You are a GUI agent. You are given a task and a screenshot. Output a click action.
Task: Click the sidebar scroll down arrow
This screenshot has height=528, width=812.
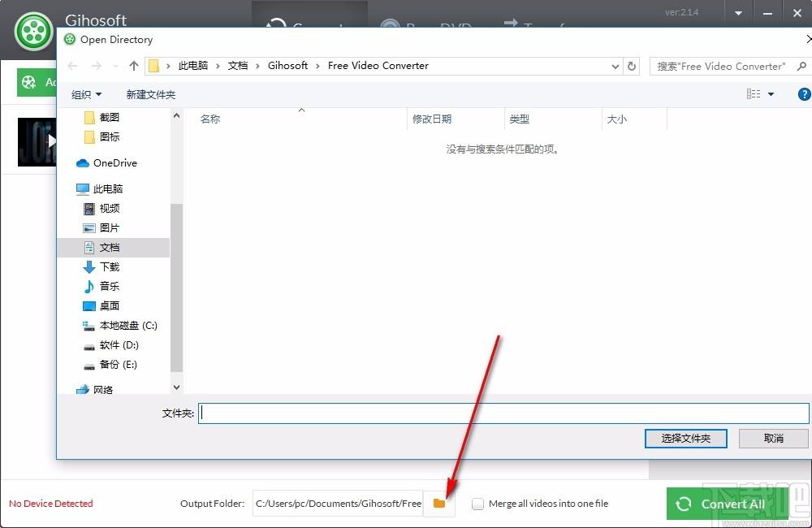pyautogui.click(x=176, y=387)
